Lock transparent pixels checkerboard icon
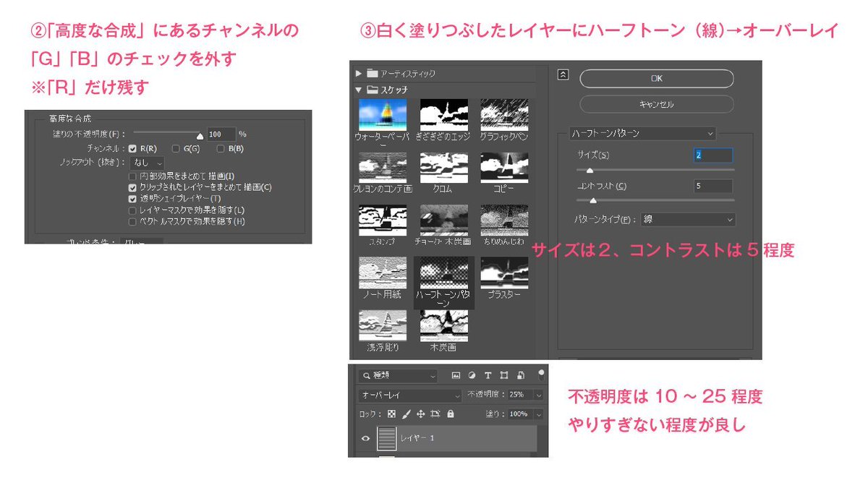Viewport: 868px width, 488px height. 391,414
